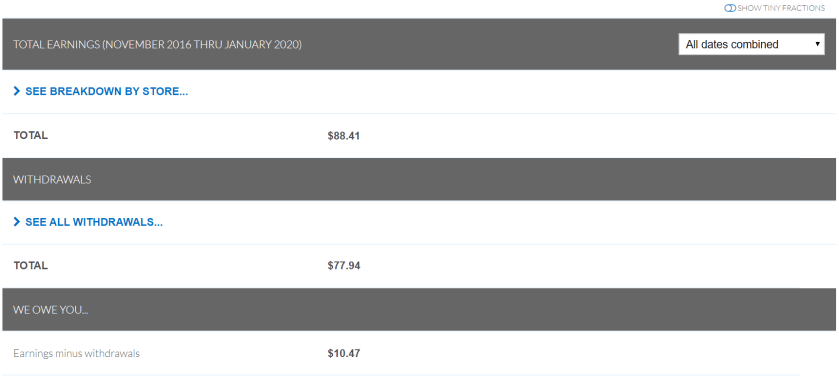Viewport: 839px width, 378px height.
Task: Click the SHOW TINY FRACTIONS label text
Action: [x=781, y=8]
